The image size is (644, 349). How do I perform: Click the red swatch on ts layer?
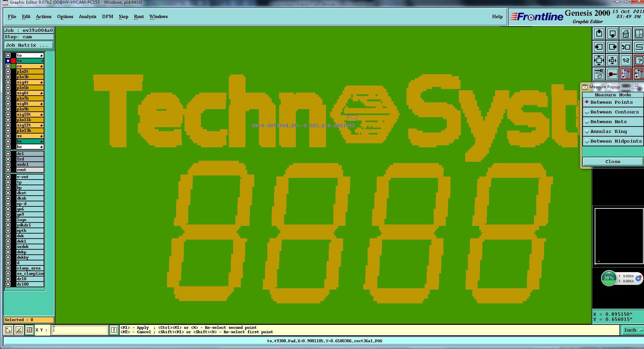13,61
